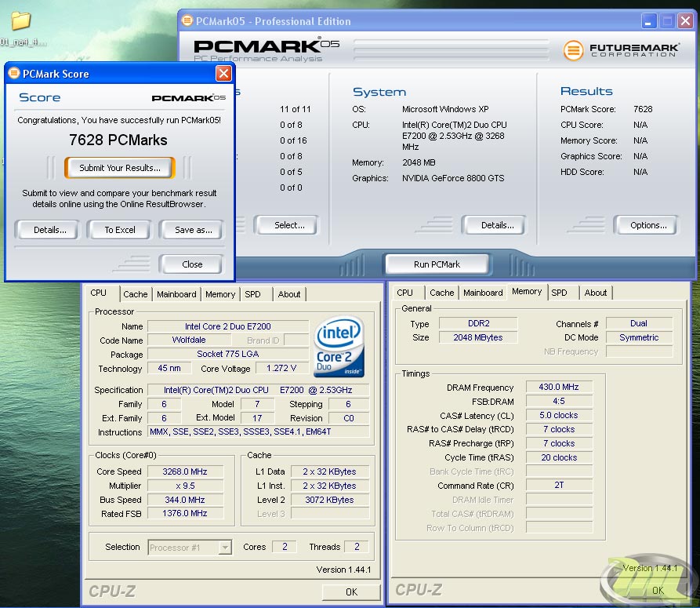Screen dimensions: 700x608
Task: Click the Core Voltage value 1.272 V
Action: click(281, 368)
